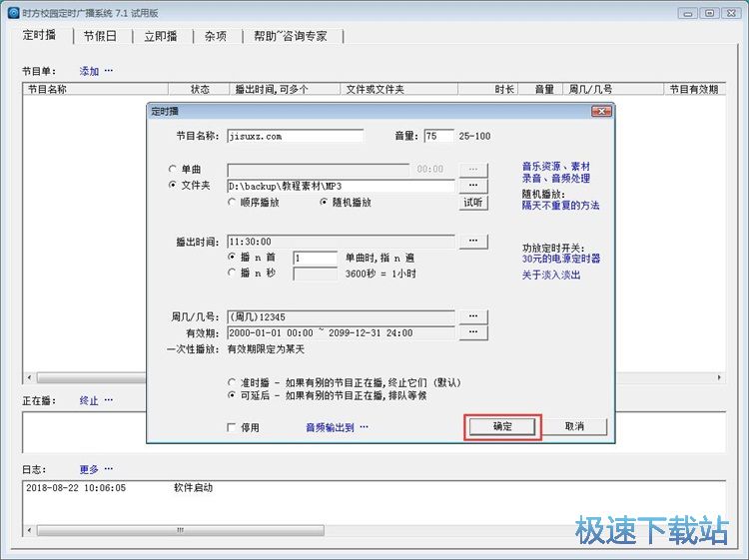749x560 pixels.
Task: Open the 音乐资源、素材 link
Action: (556, 166)
